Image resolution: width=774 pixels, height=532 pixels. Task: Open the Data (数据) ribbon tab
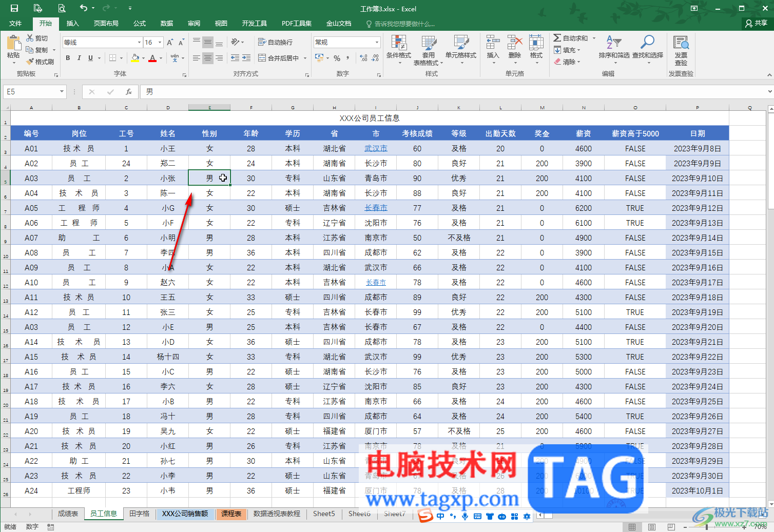167,23
